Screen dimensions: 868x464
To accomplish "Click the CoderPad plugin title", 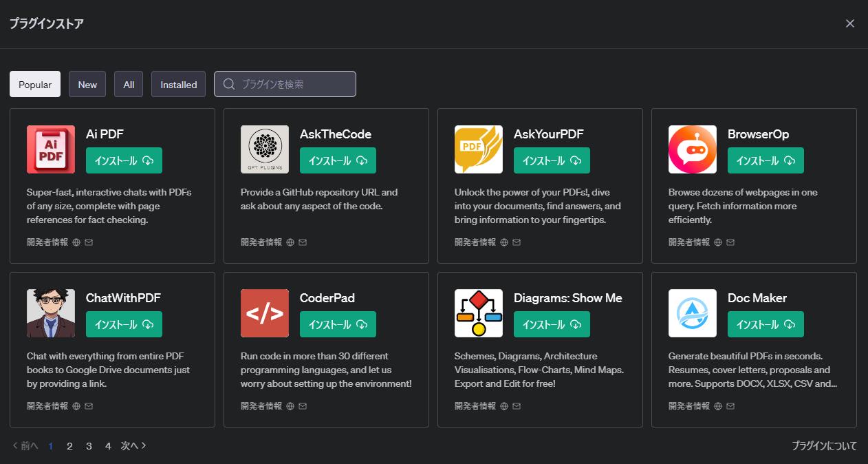I will click(x=327, y=298).
